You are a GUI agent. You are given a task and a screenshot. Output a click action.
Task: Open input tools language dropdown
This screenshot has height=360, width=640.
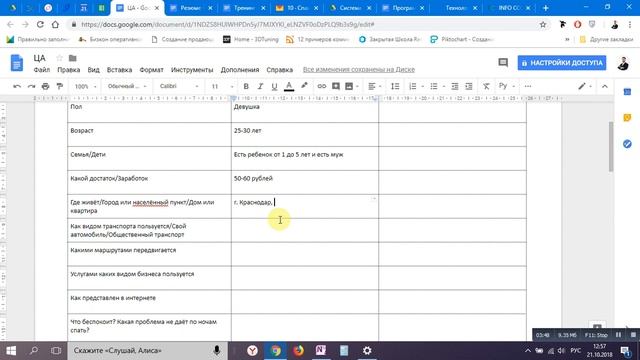pos(507,87)
